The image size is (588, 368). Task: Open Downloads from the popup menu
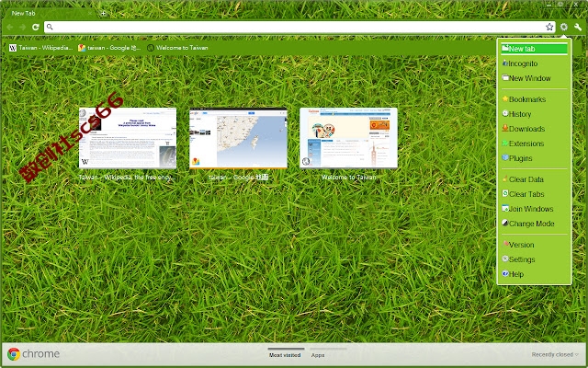pos(534,129)
